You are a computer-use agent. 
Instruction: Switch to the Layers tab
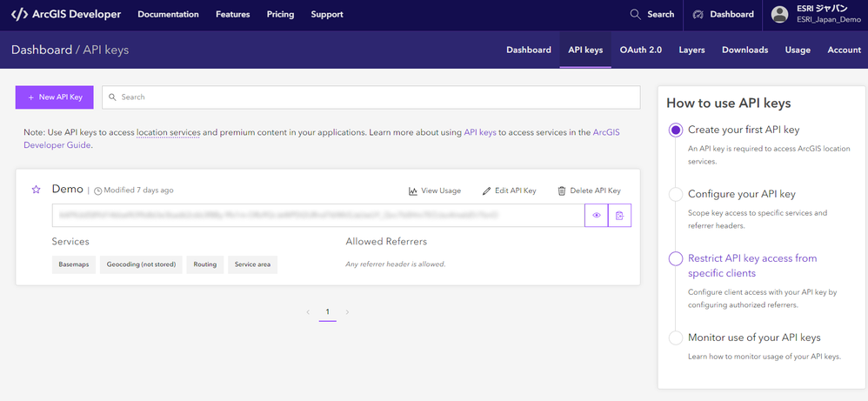[x=692, y=50]
